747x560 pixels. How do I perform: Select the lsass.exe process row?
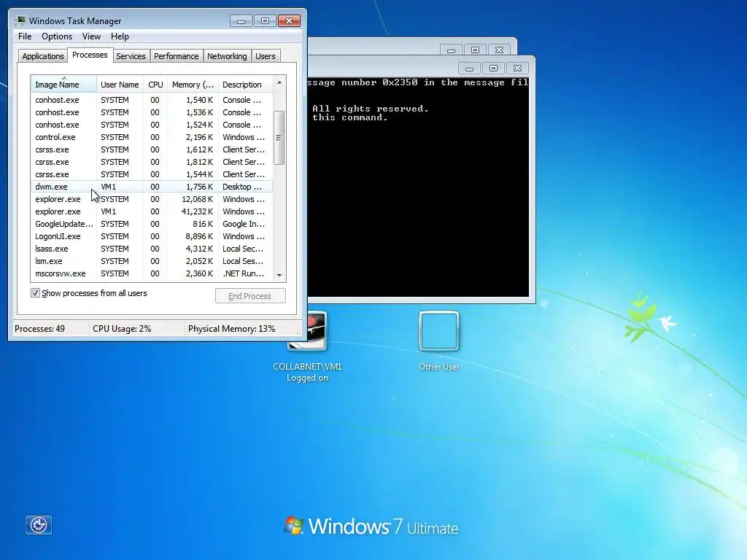pos(152,249)
